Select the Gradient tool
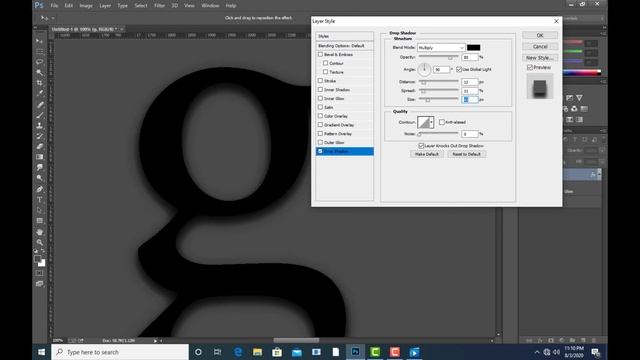This screenshot has height=360, width=640. pos(40,157)
